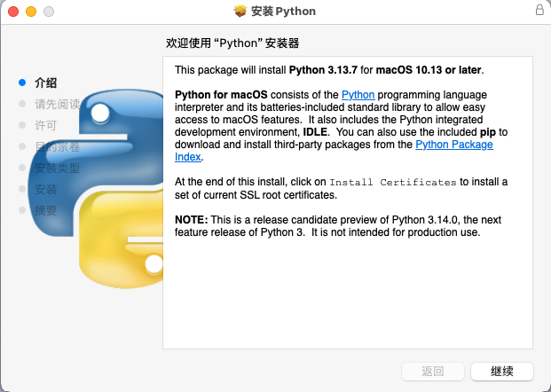Select the sidebar step labeled only 安装

(x=45, y=189)
